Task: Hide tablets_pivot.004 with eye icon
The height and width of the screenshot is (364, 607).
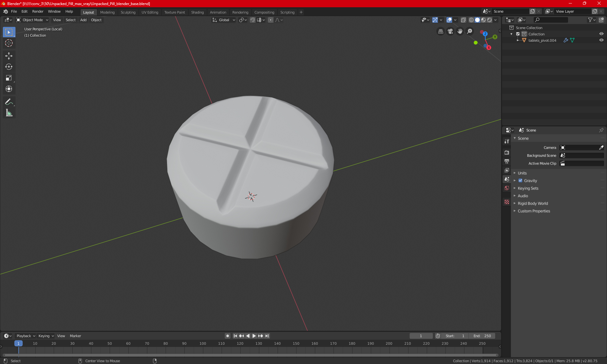Action: [x=601, y=40]
